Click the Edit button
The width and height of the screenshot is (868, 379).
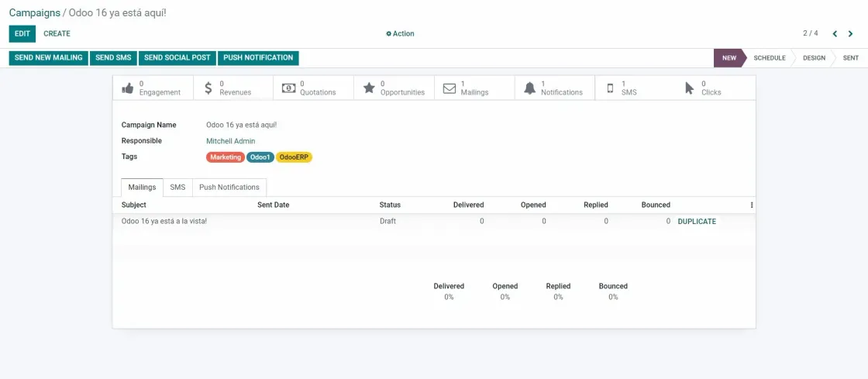coord(22,34)
